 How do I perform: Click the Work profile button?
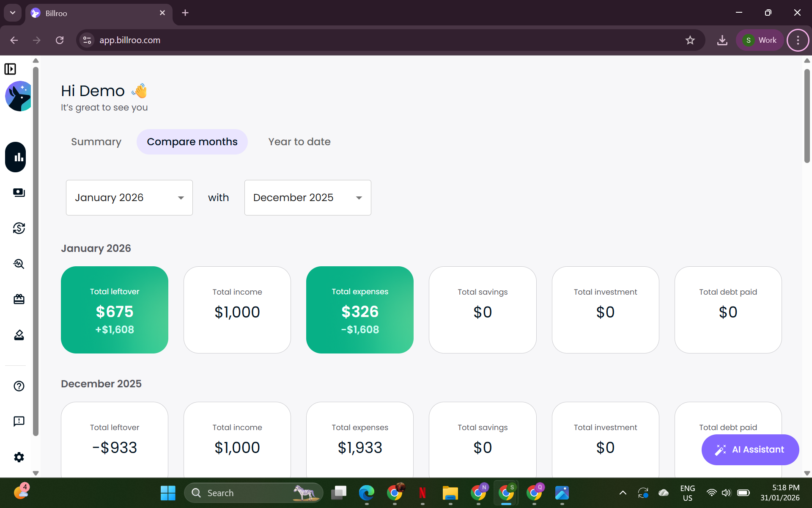pyautogui.click(x=760, y=40)
